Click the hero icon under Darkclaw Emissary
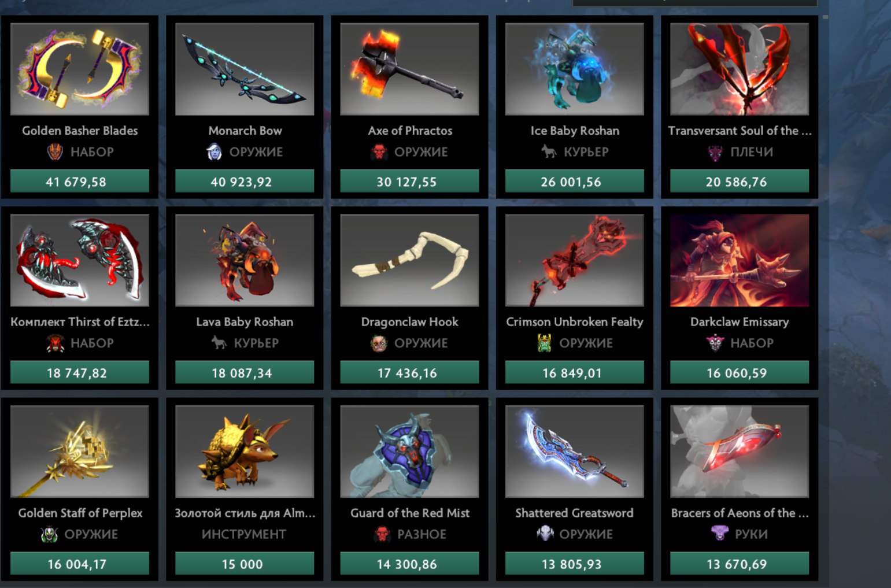This screenshot has width=891, height=588. coord(716,343)
